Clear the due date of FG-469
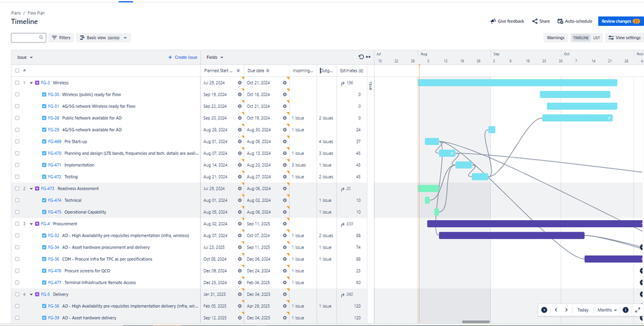 coord(285,141)
